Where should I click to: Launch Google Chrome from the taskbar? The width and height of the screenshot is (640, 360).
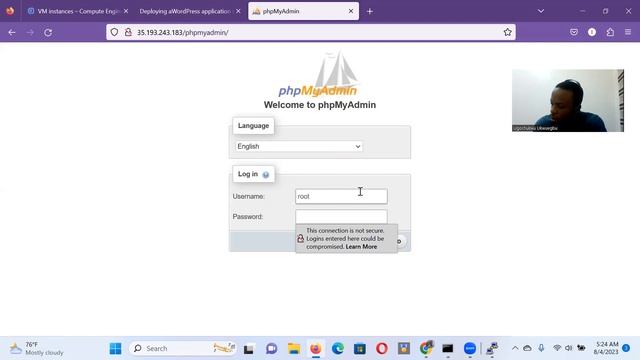point(426,349)
